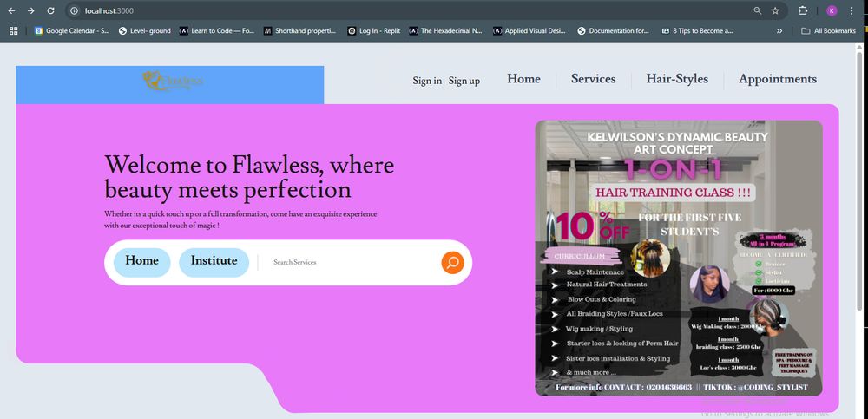Open Level- ground bookmark
Viewport: 868px width, 419px height.
point(144,31)
